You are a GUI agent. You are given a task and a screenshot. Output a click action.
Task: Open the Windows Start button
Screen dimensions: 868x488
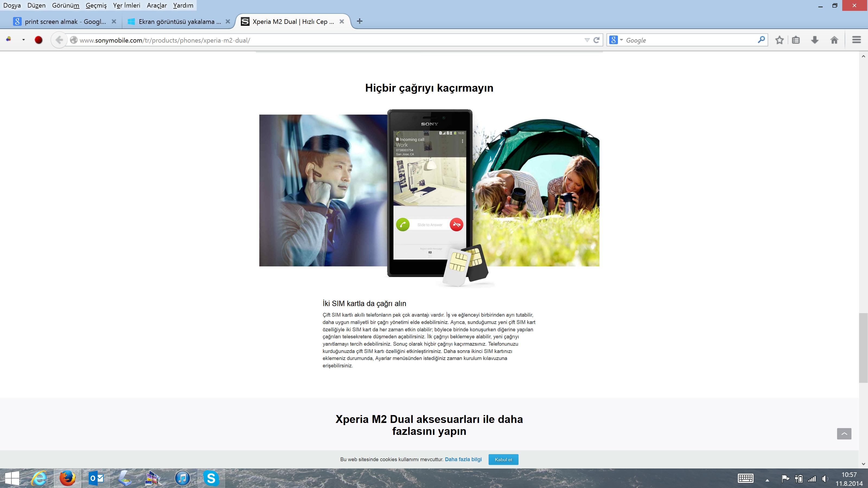pos(12,478)
